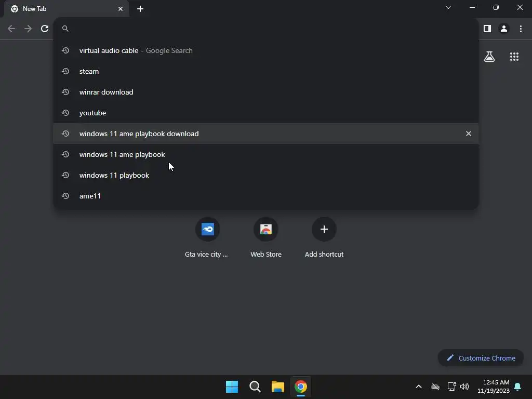The width and height of the screenshot is (532, 399).
Task: Add a new shortcut
Action: (x=324, y=237)
